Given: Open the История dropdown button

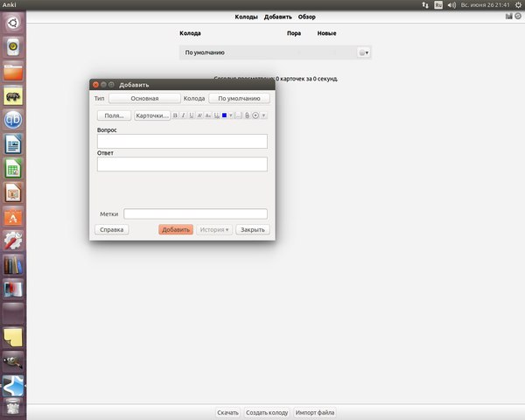Looking at the screenshot, I should click(x=214, y=230).
